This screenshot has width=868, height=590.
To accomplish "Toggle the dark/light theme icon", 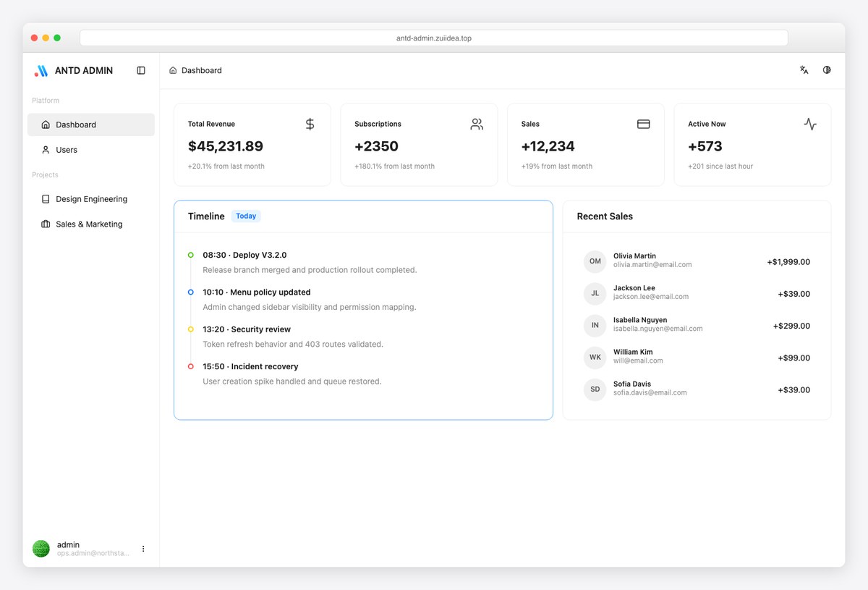I will [827, 70].
